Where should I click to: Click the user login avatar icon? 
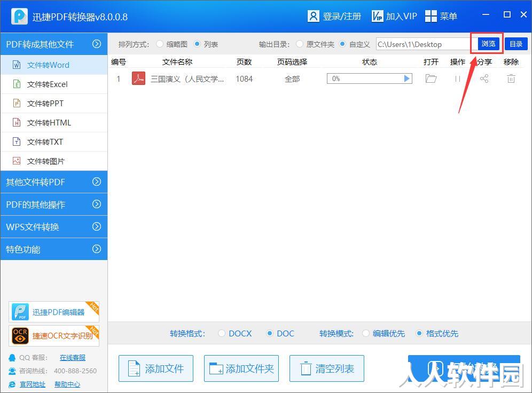[313, 16]
